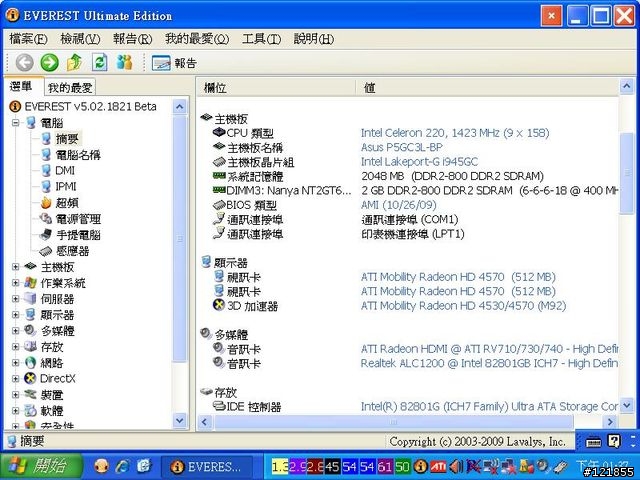Expand the 裝置 tree node
The height and width of the screenshot is (480, 640).
pyautogui.click(x=16, y=395)
